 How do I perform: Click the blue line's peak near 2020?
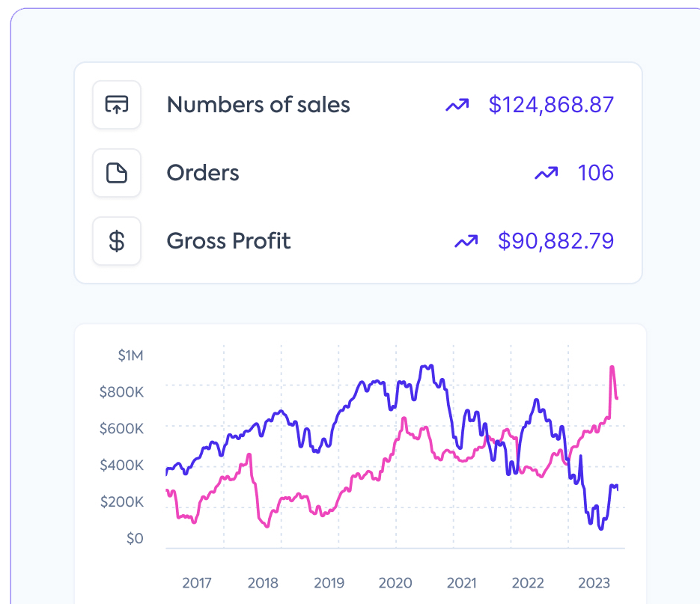(427, 366)
